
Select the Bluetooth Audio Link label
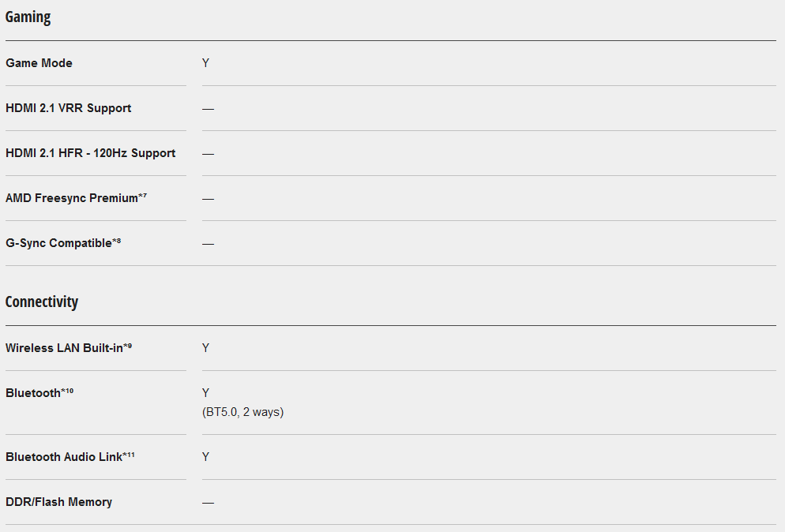(x=63, y=457)
